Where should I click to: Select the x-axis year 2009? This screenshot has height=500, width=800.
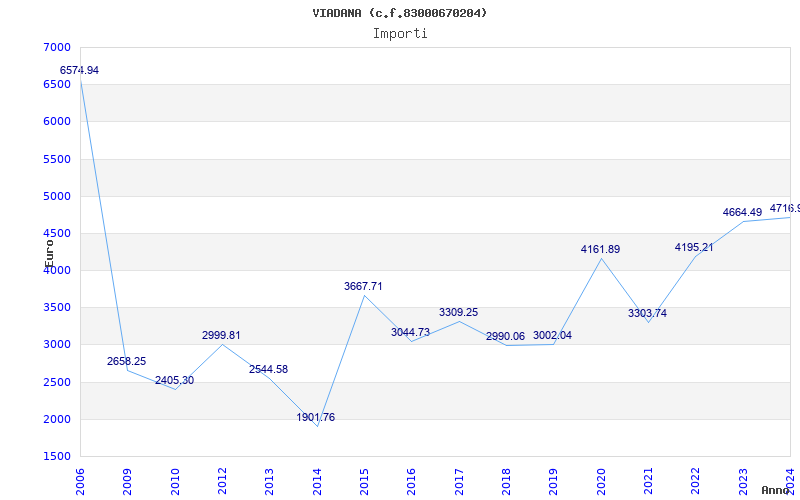(128, 482)
